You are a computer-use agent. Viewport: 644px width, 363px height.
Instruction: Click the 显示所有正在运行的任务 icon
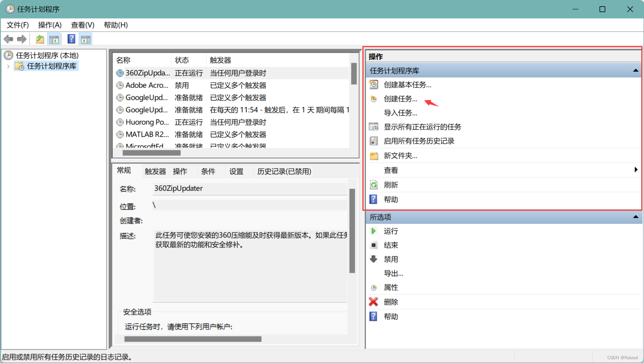click(374, 127)
